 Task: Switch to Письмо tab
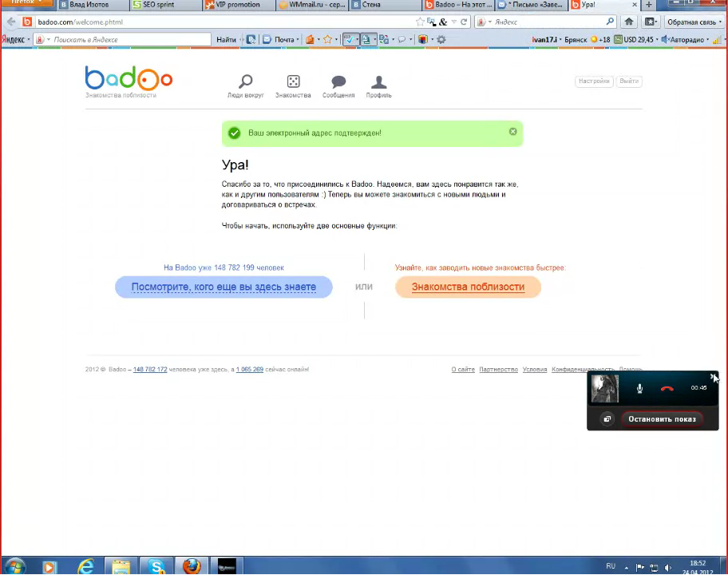[x=531, y=5]
